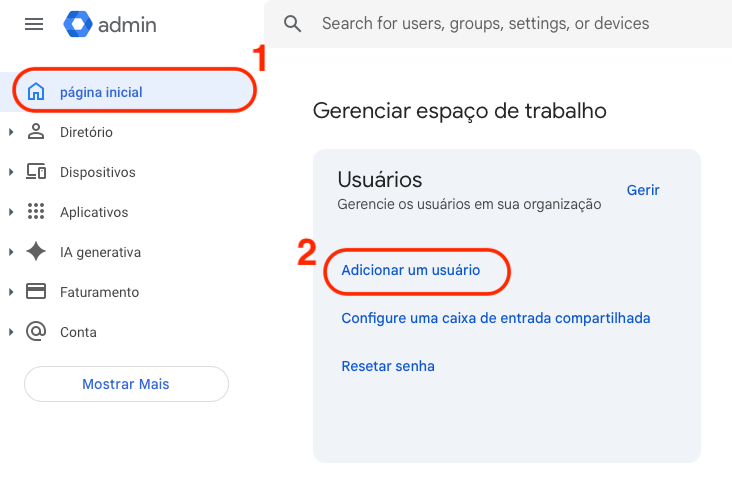Select página inicial in the sidebar

tap(101, 92)
